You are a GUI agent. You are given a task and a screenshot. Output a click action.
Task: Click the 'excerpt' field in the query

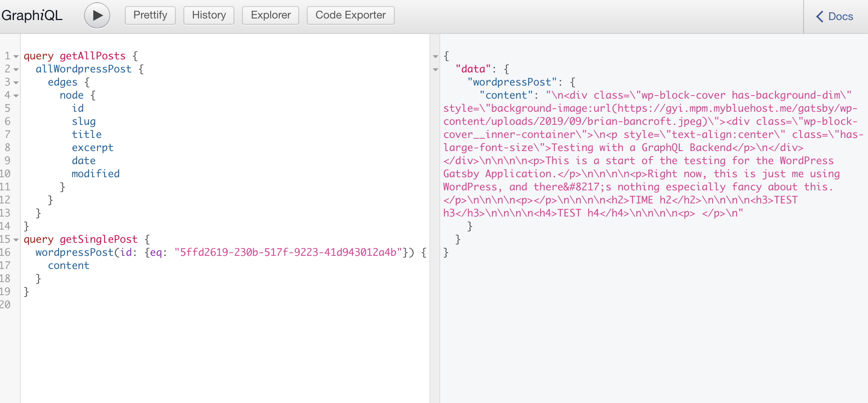[93, 148]
